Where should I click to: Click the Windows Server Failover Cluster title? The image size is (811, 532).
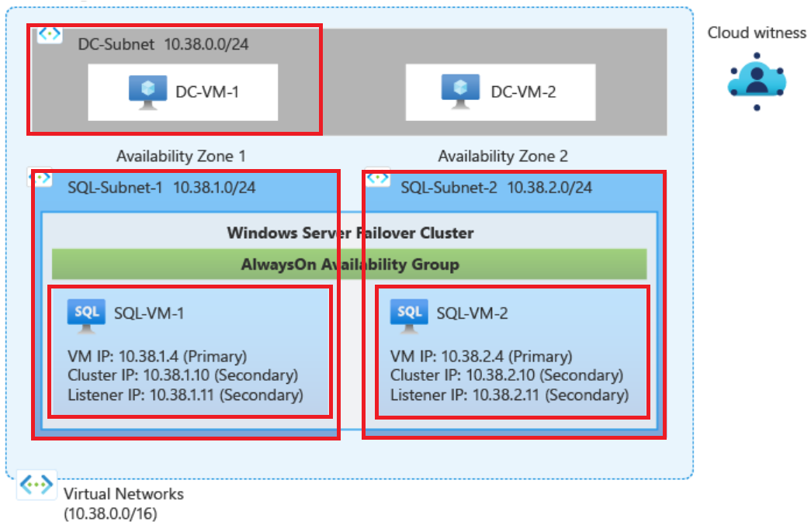click(x=350, y=233)
